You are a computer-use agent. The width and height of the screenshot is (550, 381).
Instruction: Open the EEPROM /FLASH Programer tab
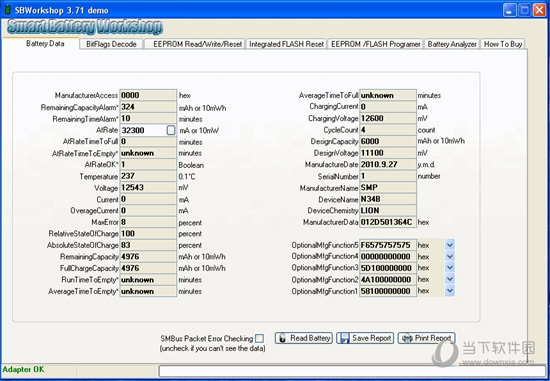point(375,44)
